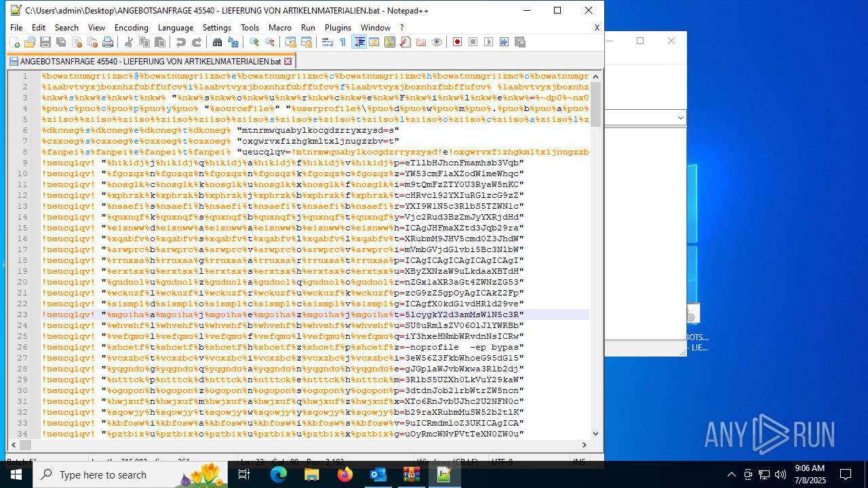Click the horizontal scrollbar's left arrow

pyautogui.click(x=13, y=445)
